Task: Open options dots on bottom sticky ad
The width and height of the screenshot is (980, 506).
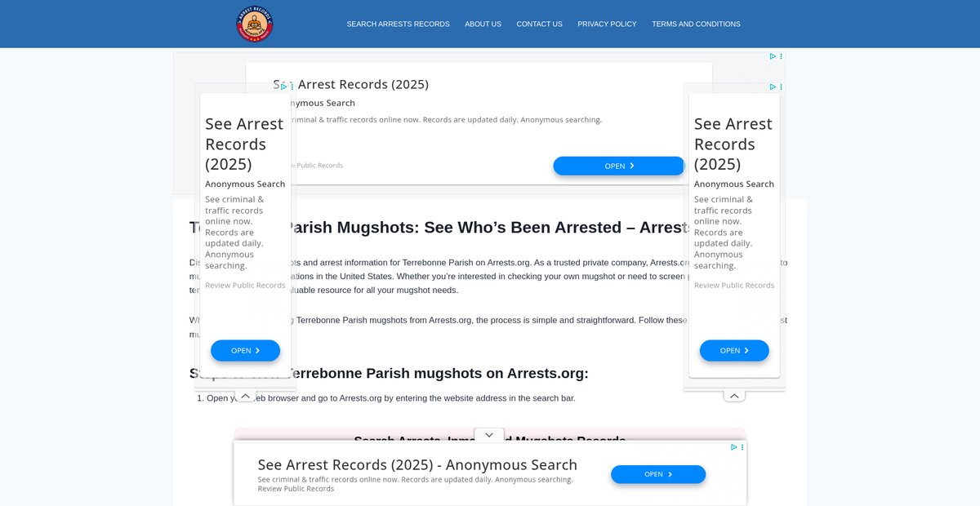Action: [x=742, y=447]
